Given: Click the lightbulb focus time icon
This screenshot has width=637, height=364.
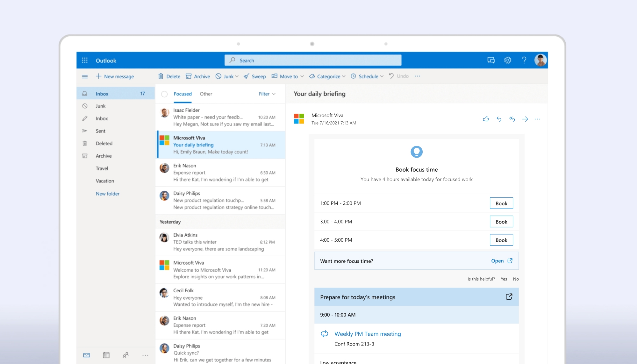Looking at the screenshot, I should pyautogui.click(x=416, y=152).
